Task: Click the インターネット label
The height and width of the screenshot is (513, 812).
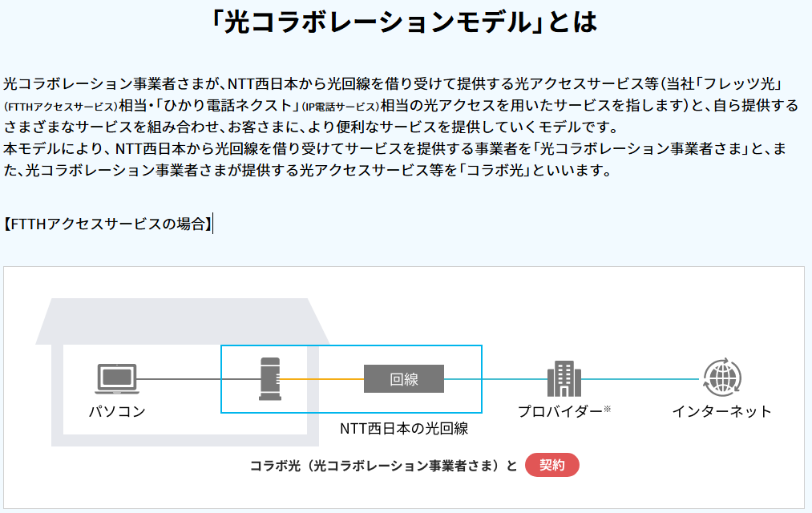Action: [x=722, y=411]
